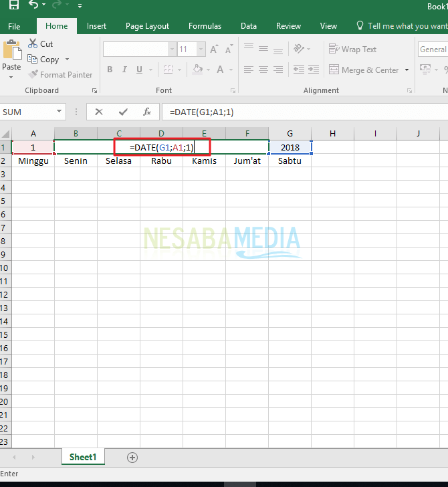Select the Sheet1 tab
The image size is (448, 487).
(x=83, y=457)
